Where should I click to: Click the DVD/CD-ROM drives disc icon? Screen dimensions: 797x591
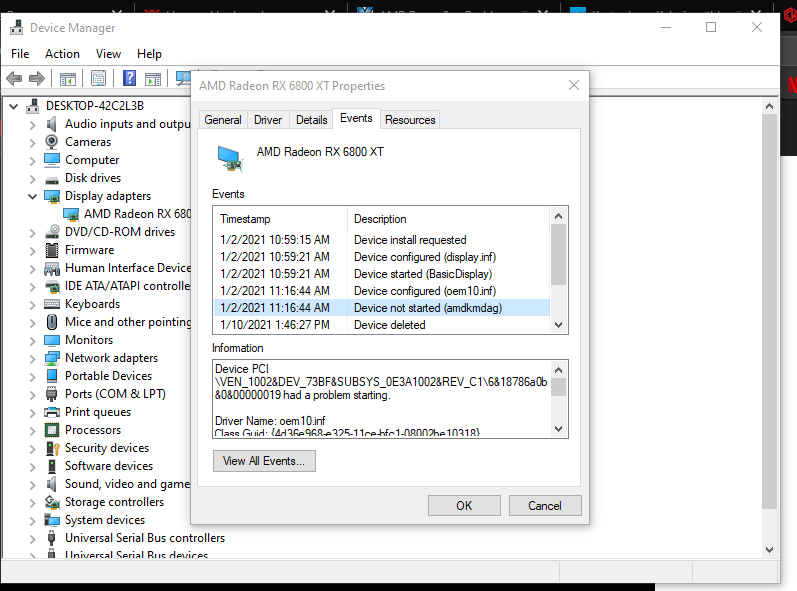[52, 232]
